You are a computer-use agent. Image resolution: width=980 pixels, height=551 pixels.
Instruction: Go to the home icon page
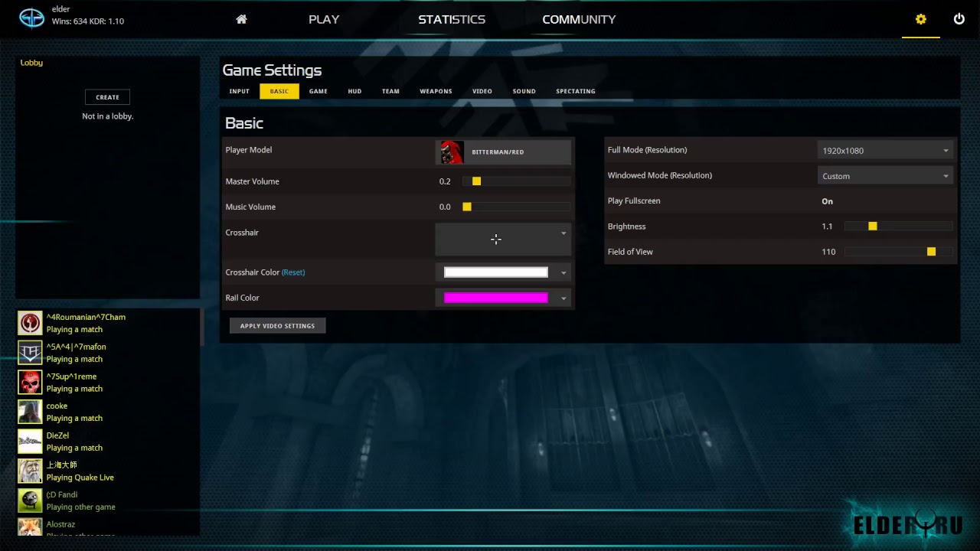point(241,19)
